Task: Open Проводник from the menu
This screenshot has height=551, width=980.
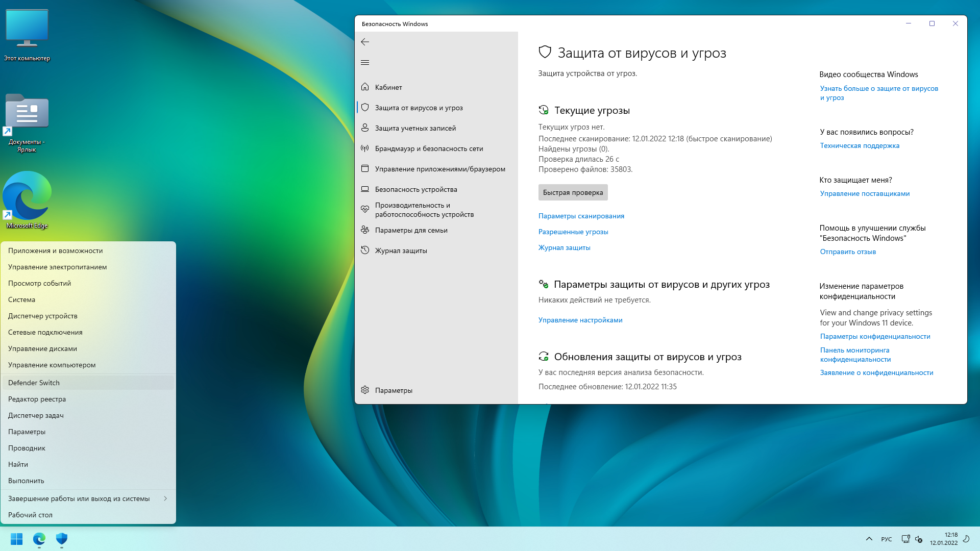Action: [x=88, y=448]
